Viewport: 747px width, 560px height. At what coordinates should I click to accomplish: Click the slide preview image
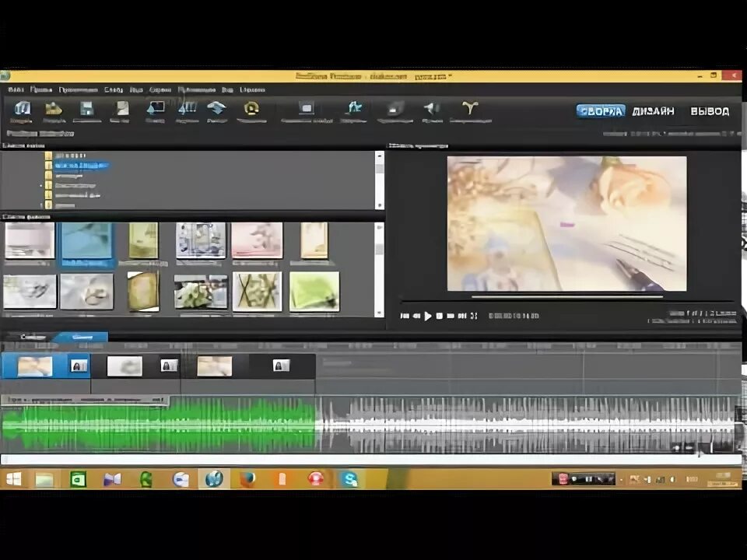[x=567, y=223]
